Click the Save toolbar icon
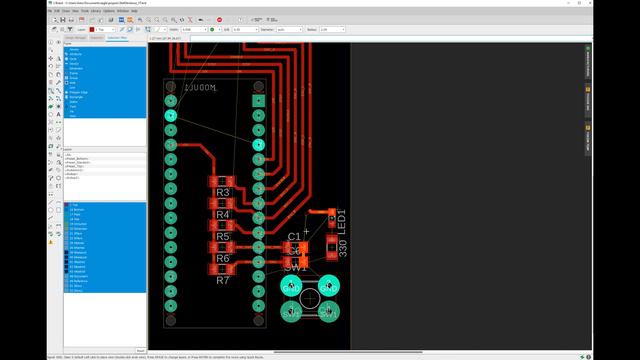 point(63,20)
